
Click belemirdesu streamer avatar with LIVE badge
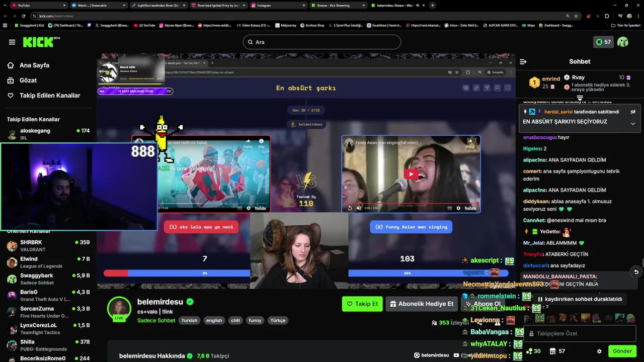119,308
